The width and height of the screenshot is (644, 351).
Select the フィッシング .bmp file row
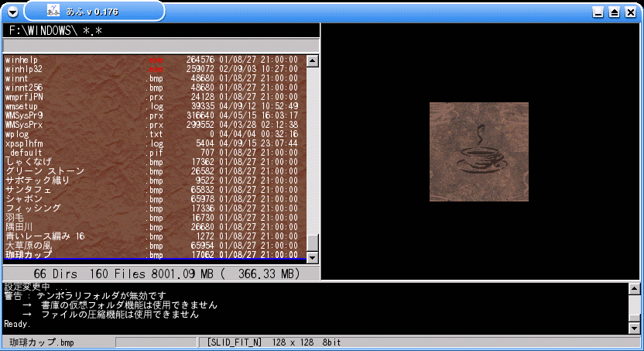[155, 208]
